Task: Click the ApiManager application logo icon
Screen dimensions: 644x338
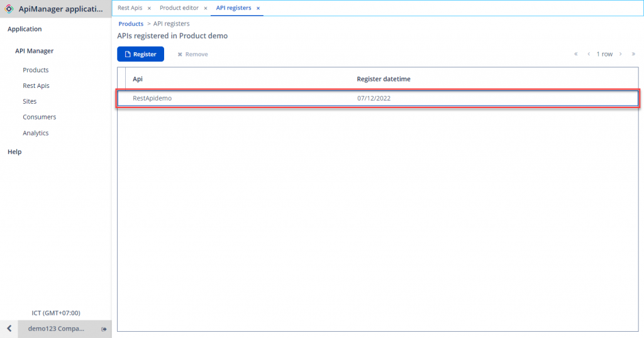Action: 9,9
